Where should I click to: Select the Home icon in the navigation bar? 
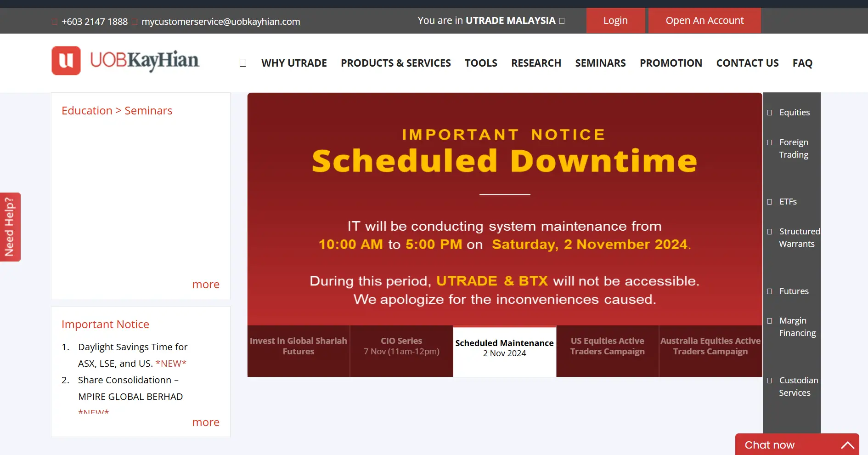(242, 63)
